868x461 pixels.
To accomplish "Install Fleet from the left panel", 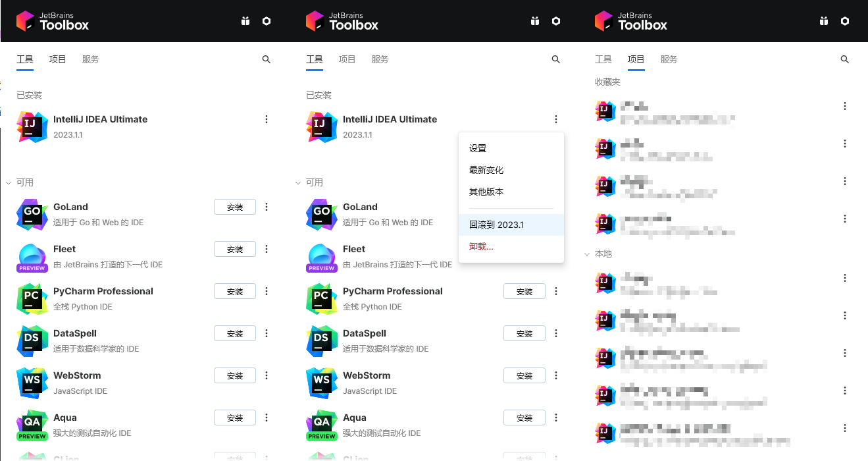I will 235,249.
